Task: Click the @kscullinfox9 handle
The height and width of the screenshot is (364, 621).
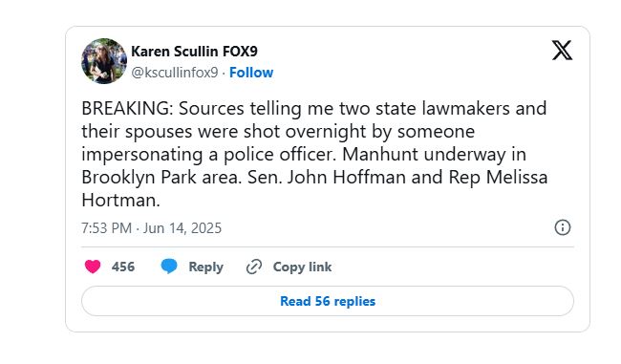Action: point(174,73)
